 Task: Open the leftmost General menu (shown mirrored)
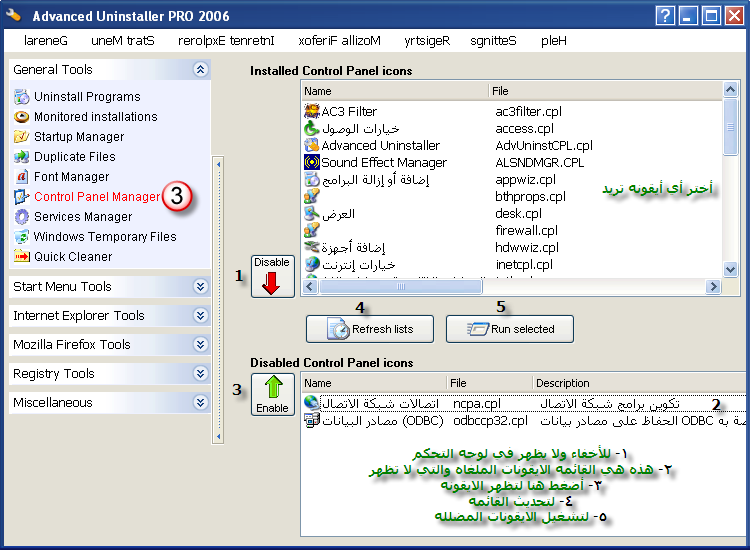pyautogui.click(x=46, y=41)
